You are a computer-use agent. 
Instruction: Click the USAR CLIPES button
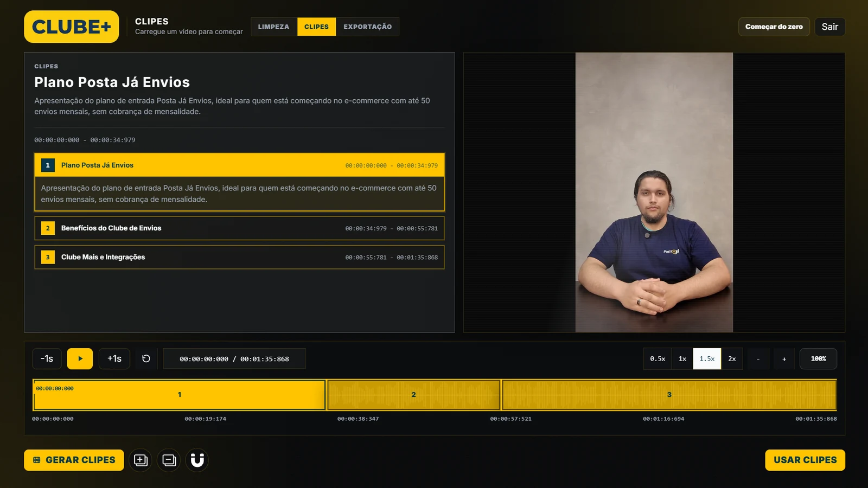point(805,460)
